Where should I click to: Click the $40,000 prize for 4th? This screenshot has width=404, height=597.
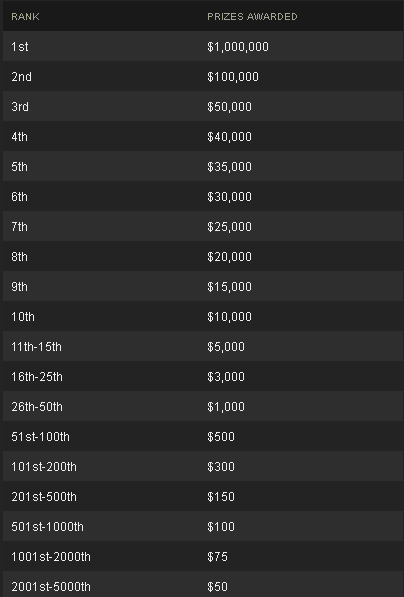(229, 137)
